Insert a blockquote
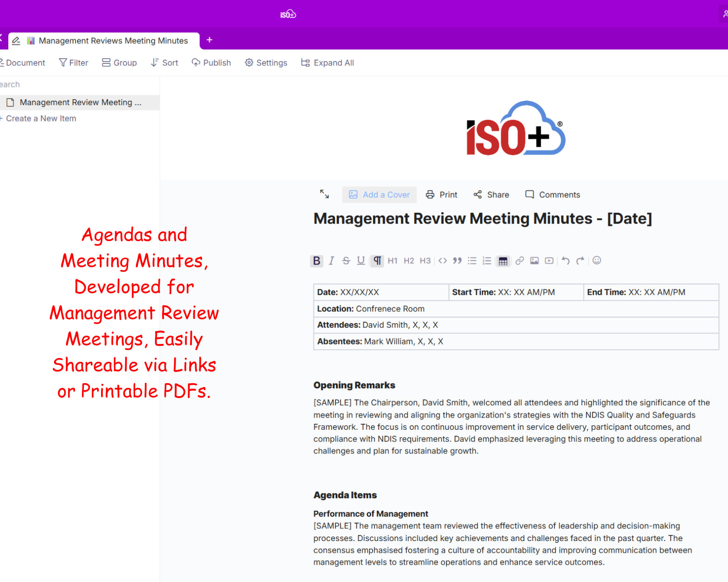This screenshot has width=728, height=582. pos(457,261)
